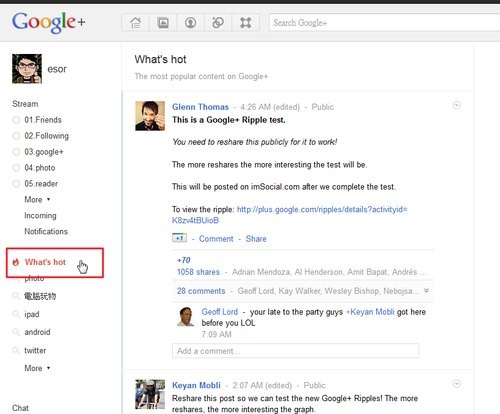The width and height of the screenshot is (500, 414).
Task: Click Geoff Lord comment avatar
Action: pos(186,317)
